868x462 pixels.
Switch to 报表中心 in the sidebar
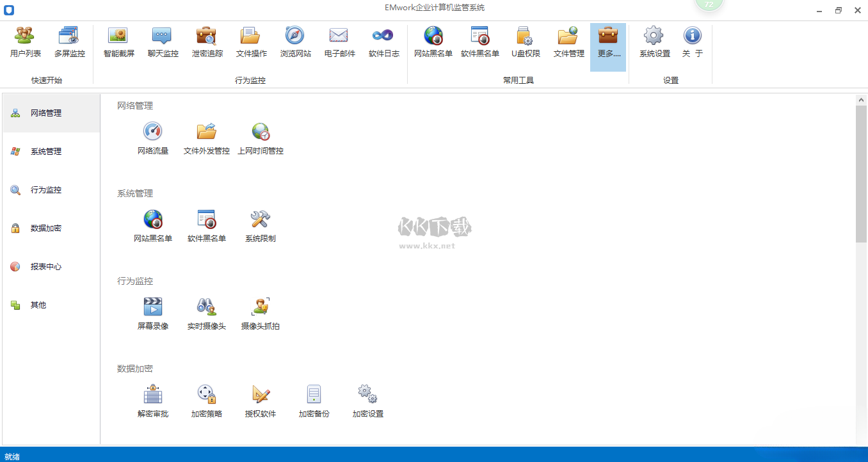point(51,267)
